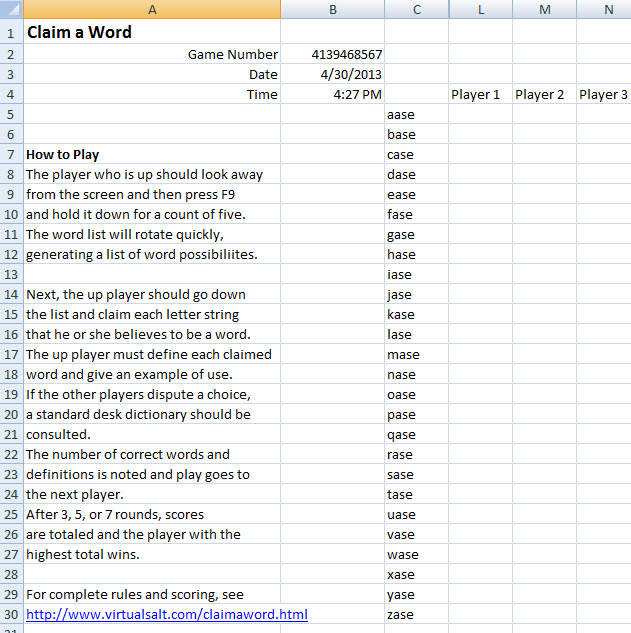This screenshot has width=631, height=633.
Task: Select the word 'tase' cell
Action: tap(417, 494)
